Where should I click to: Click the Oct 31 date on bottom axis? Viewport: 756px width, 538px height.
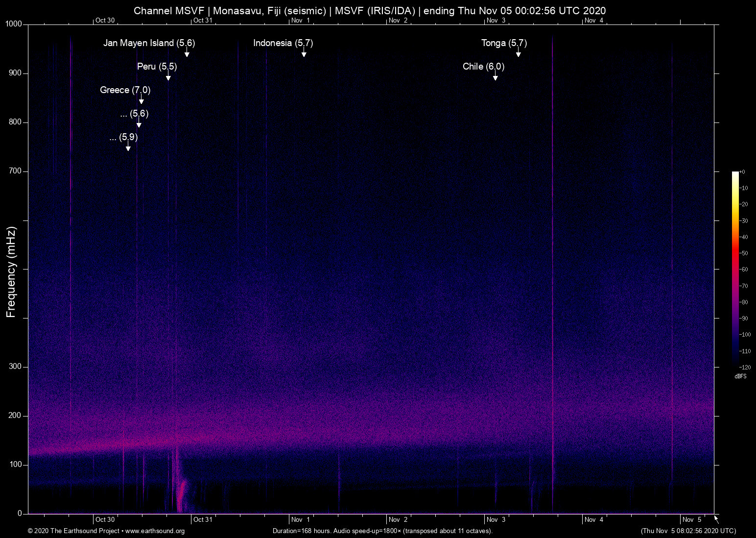(x=203, y=519)
